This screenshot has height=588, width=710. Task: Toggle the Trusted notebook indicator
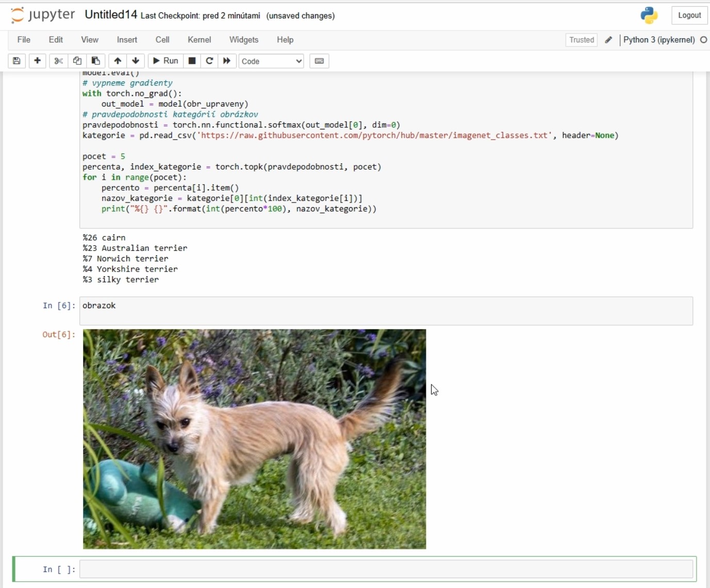[x=581, y=40]
